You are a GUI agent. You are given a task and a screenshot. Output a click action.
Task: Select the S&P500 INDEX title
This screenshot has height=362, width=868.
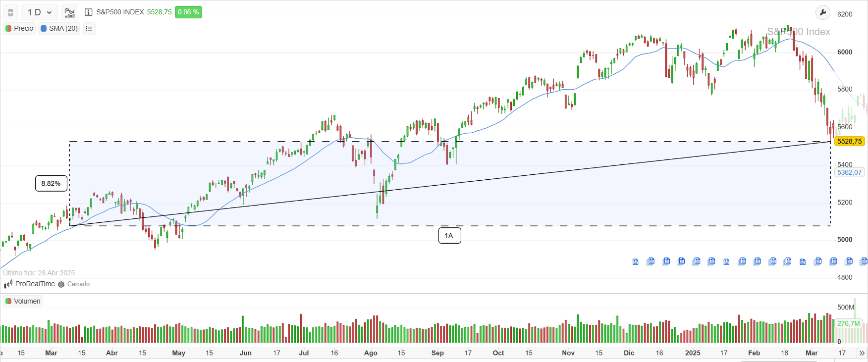[121, 12]
